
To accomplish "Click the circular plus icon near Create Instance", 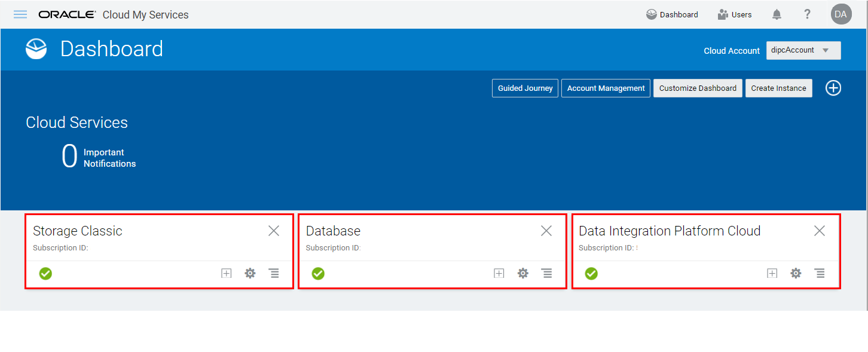I will point(833,88).
